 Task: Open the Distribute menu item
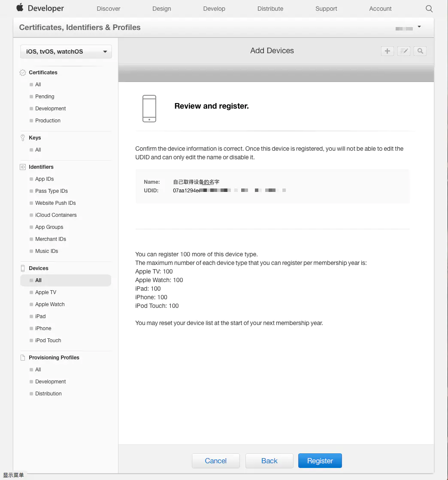(270, 9)
